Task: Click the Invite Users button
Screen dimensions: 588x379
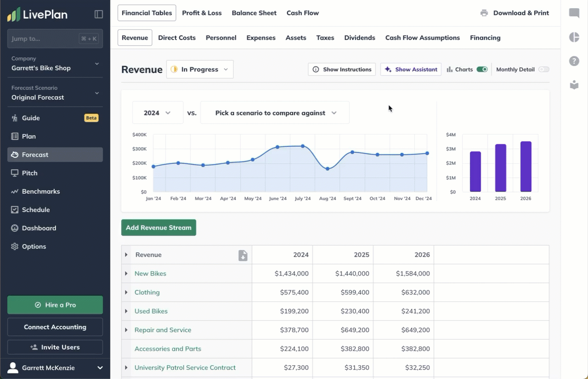Action: [55, 347]
